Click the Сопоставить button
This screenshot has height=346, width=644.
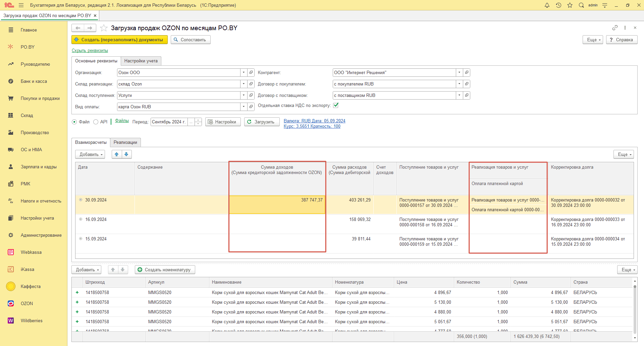tap(191, 40)
